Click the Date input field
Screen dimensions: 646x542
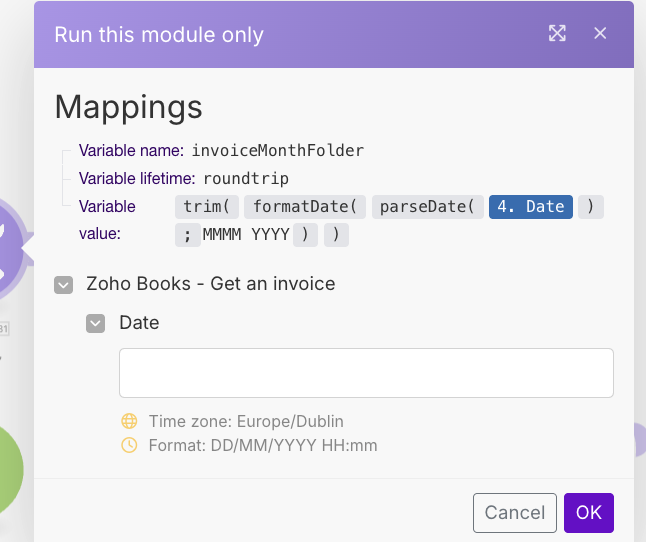pos(366,373)
